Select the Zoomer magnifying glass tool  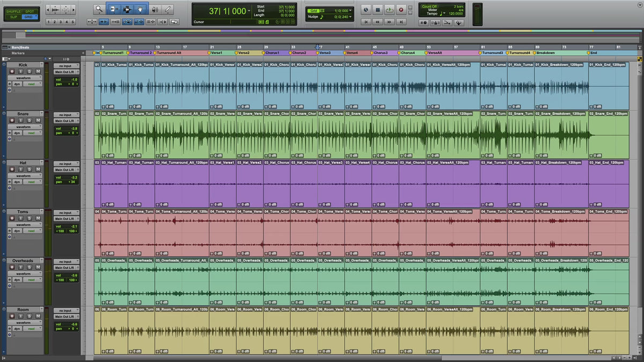(x=99, y=9)
